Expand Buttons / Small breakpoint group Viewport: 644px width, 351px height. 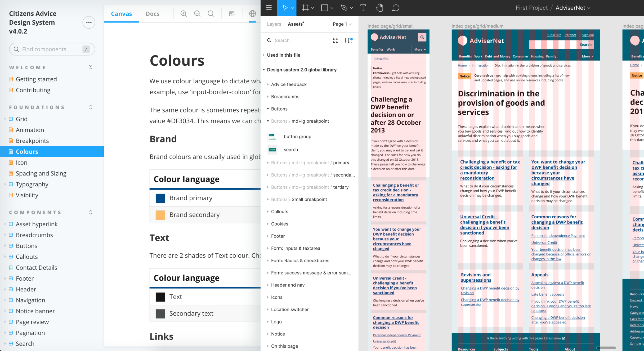click(268, 199)
